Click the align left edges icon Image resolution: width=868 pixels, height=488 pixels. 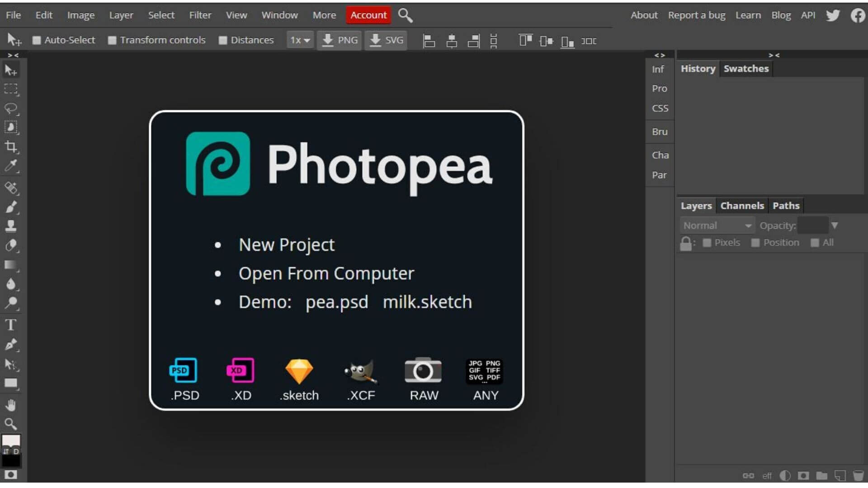429,41
